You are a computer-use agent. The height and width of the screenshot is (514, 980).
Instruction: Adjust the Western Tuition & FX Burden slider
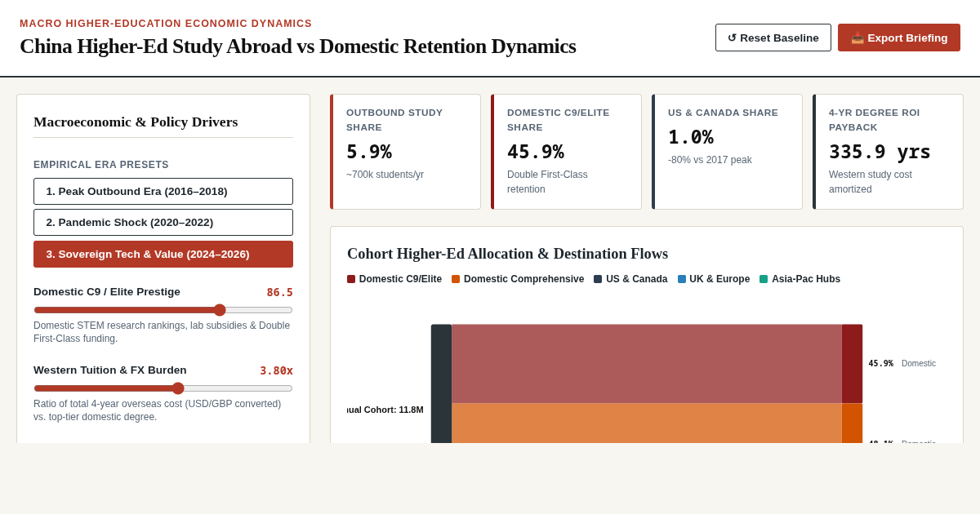tap(163, 388)
